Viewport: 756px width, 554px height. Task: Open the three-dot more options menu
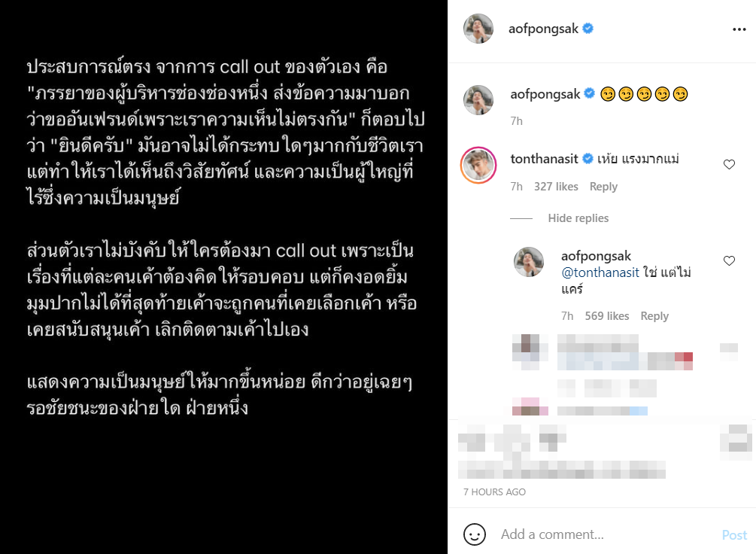click(739, 29)
